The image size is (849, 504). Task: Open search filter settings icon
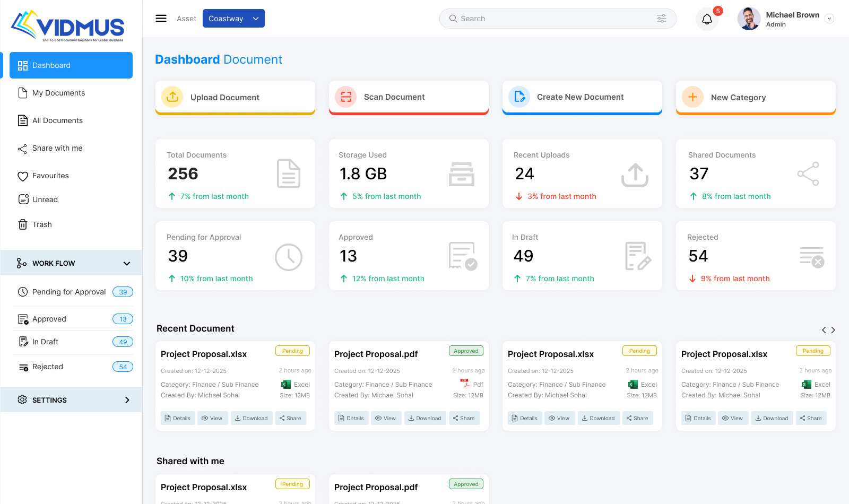point(662,19)
